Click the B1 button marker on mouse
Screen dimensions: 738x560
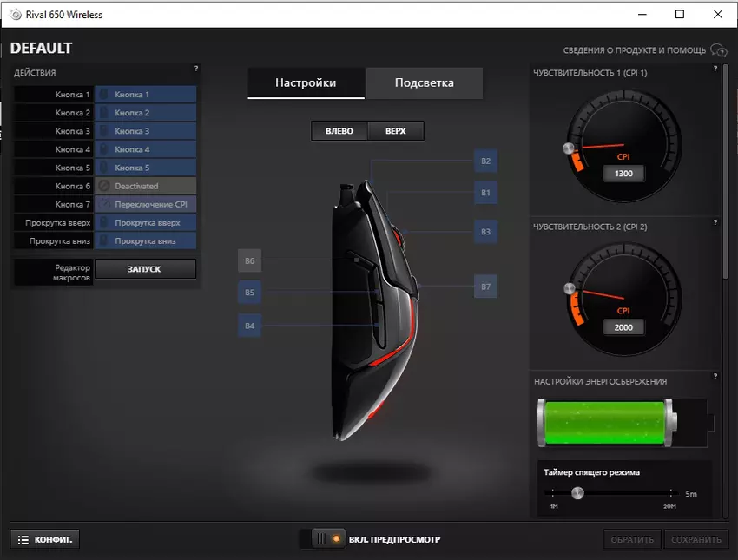(486, 192)
